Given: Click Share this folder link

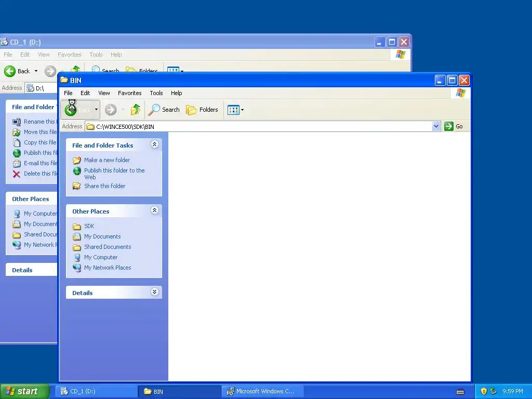Looking at the screenshot, I should coord(104,186).
